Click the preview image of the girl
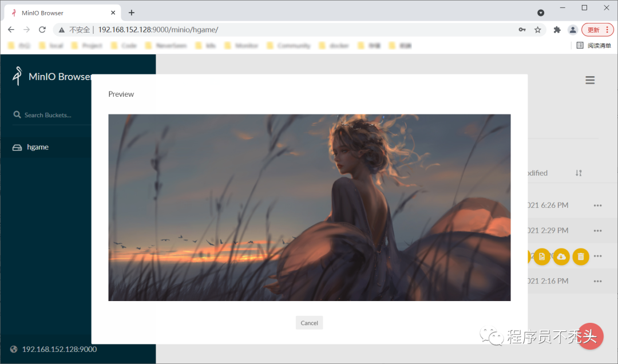The height and width of the screenshot is (364, 618). pos(310,207)
